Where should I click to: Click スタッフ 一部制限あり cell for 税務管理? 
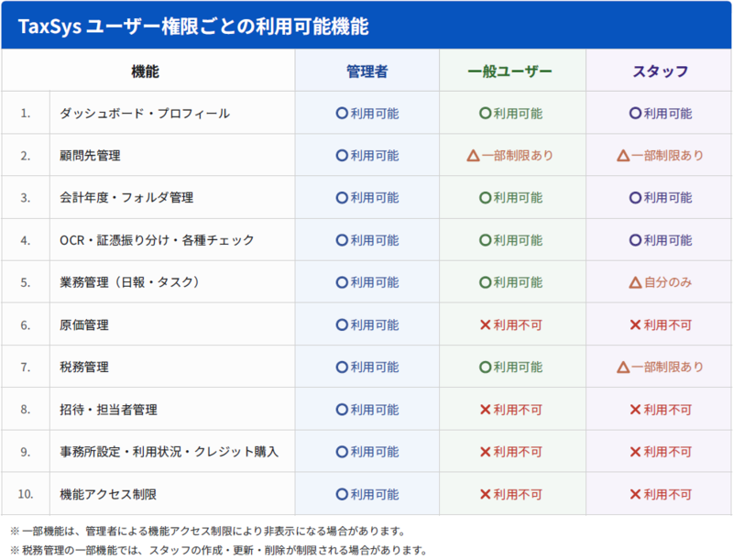[660, 367]
